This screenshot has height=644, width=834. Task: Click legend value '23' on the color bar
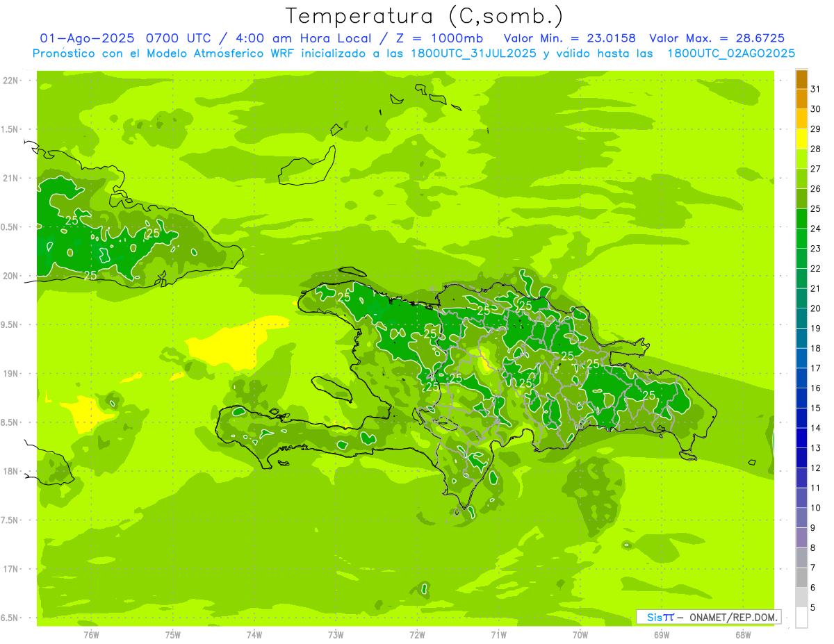click(x=816, y=249)
